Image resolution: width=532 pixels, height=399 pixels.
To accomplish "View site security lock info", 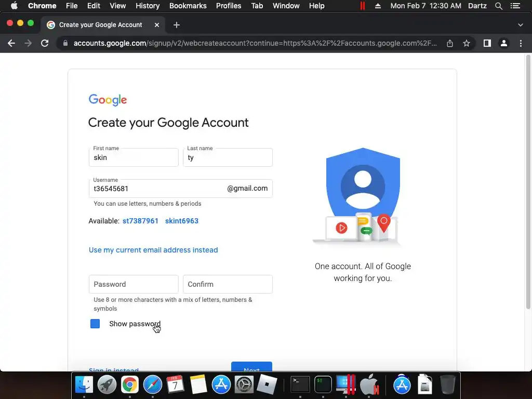I will [65, 43].
